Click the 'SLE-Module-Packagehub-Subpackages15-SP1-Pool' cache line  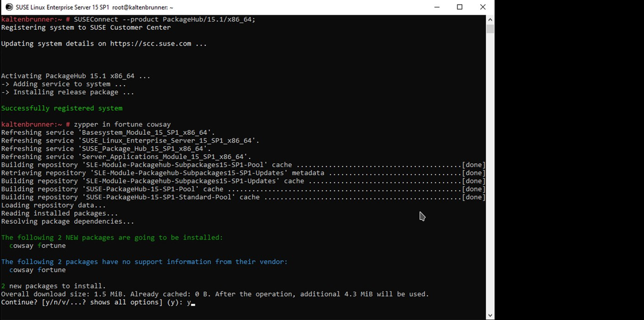click(x=243, y=165)
